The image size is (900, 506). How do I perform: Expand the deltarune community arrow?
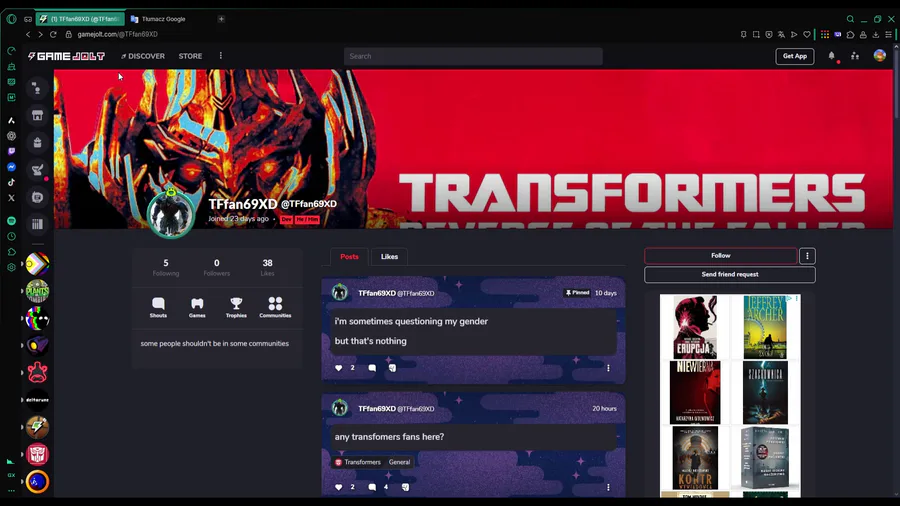[x=22, y=400]
